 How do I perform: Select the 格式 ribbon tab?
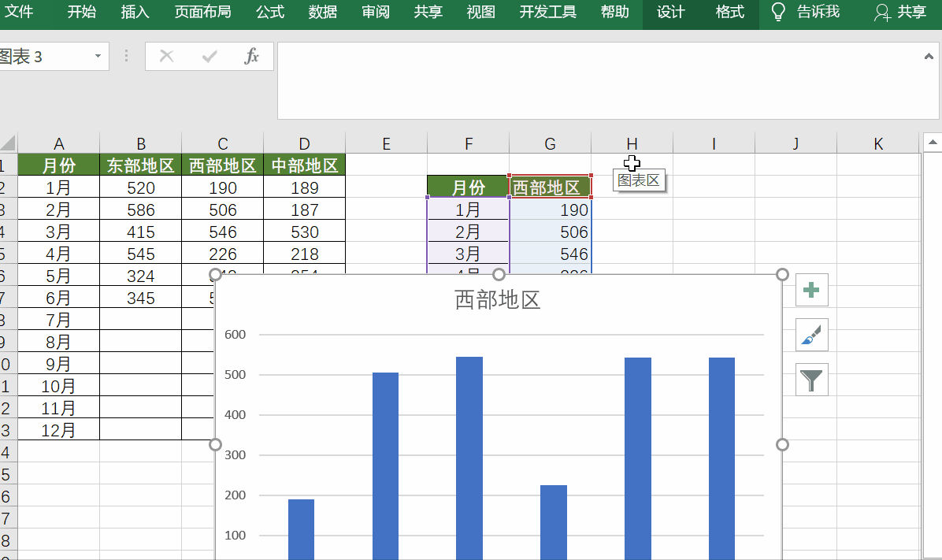[x=729, y=12]
